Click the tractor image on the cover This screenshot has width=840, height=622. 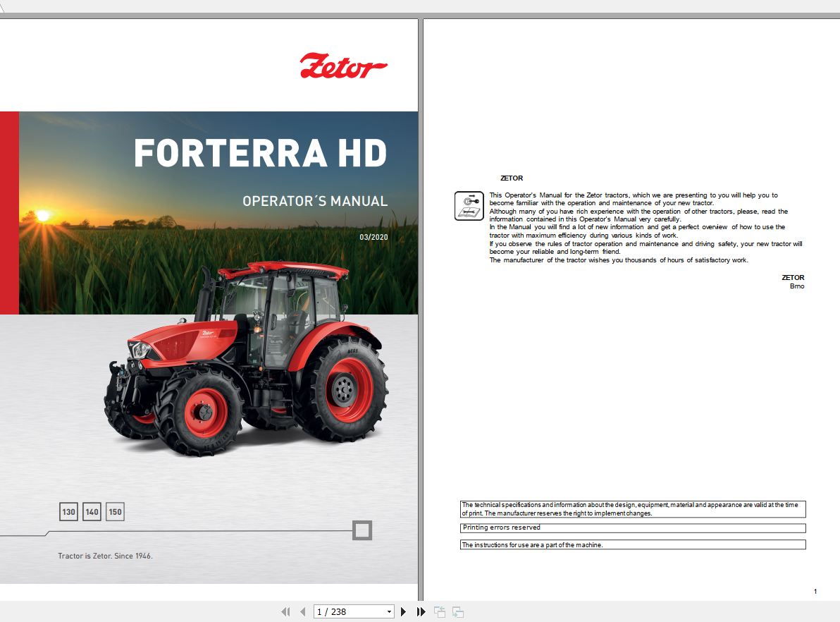pyautogui.click(x=247, y=359)
